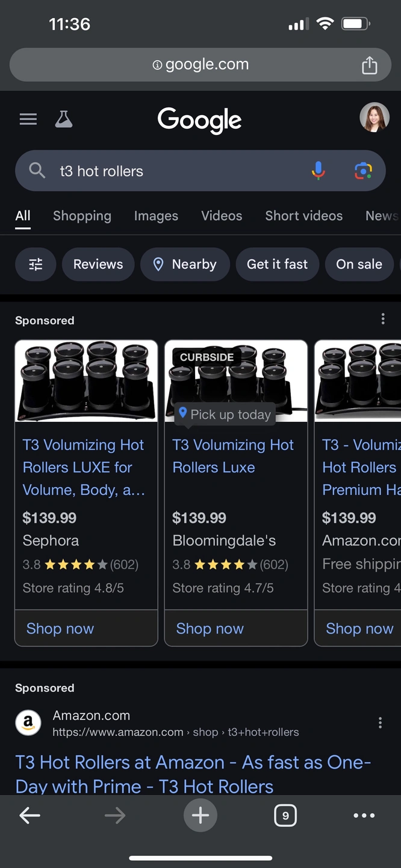The image size is (401, 868).
Task: Open browser more options menu
Action: pos(364,816)
